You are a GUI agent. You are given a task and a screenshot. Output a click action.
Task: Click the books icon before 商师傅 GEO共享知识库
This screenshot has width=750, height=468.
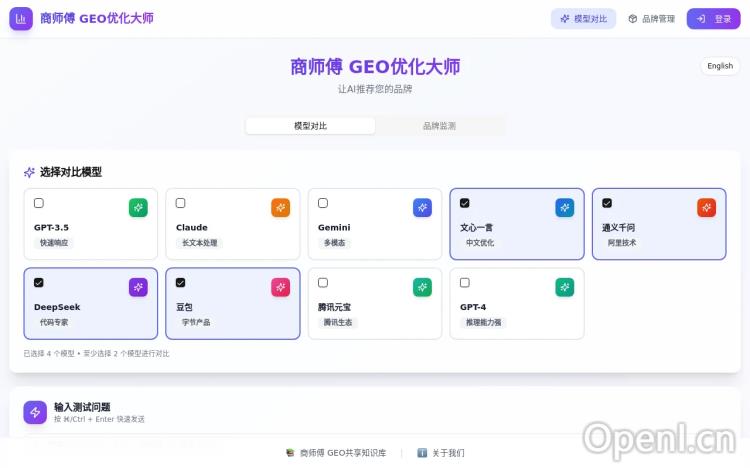(290, 453)
